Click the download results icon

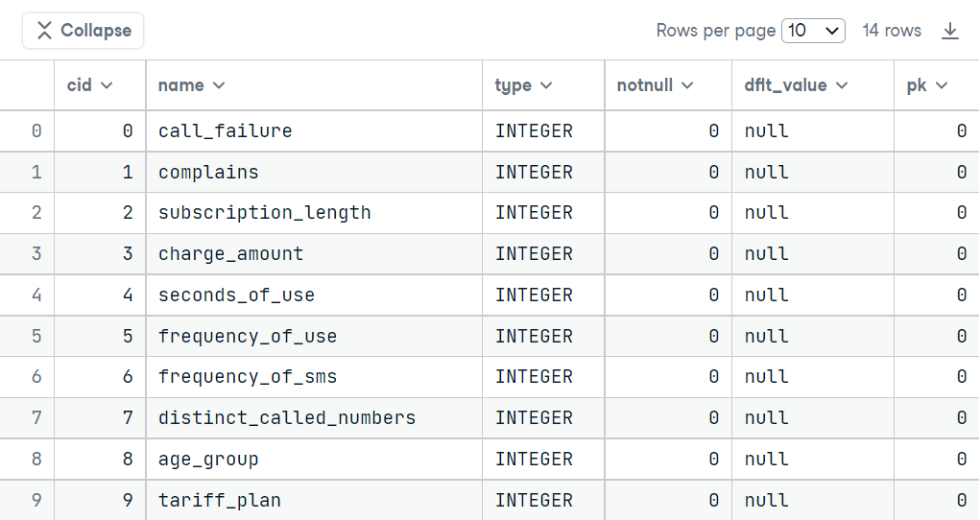click(950, 31)
